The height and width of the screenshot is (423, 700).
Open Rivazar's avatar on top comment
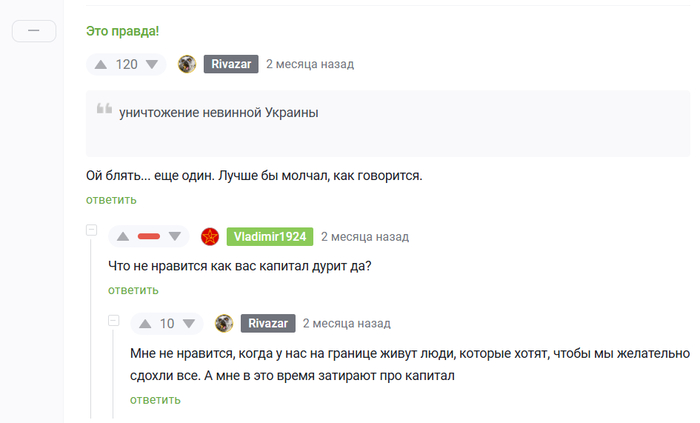[186, 64]
